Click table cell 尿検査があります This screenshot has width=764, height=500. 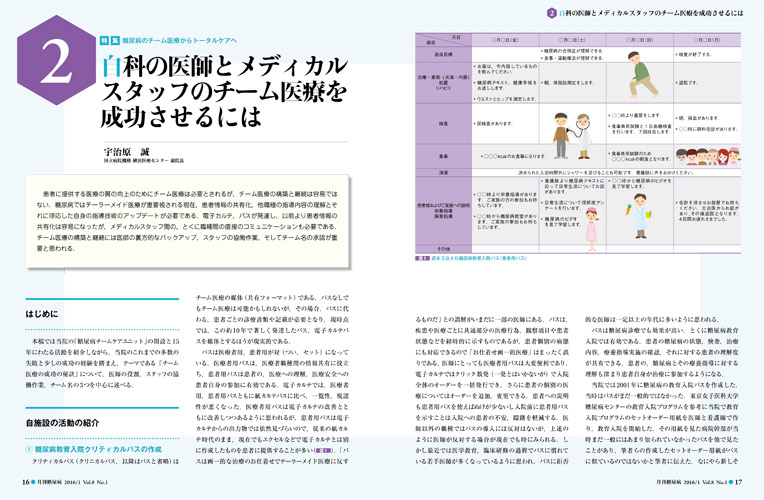pos(493,124)
